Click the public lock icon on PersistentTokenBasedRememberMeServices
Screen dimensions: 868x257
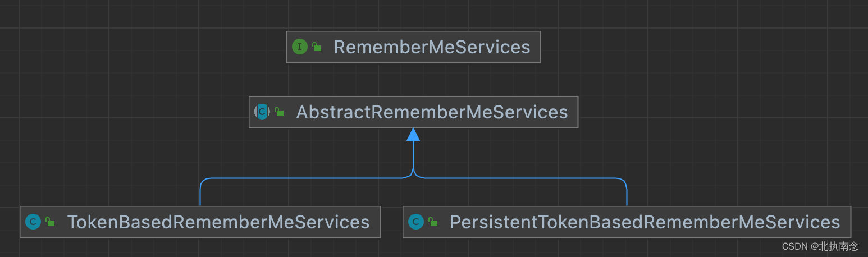tap(433, 222)
